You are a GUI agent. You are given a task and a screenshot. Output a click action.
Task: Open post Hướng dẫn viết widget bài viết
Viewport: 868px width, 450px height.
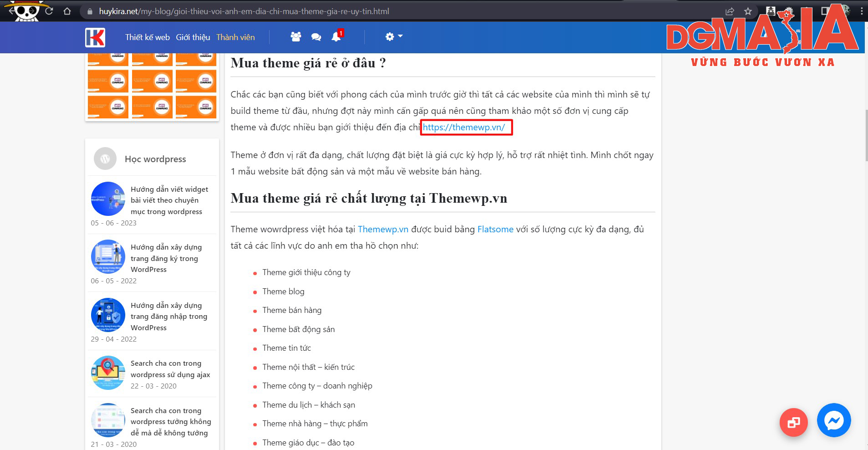tap(169, 200)
